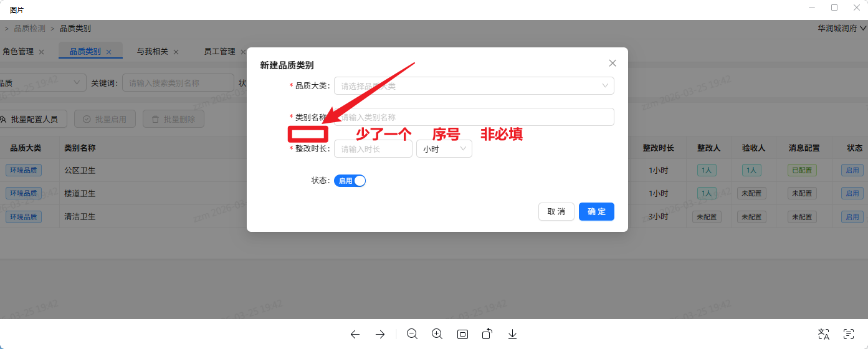Click the 品质大类 column header
Viewport: 868px width, 349px height.
[x=26, y=148]
